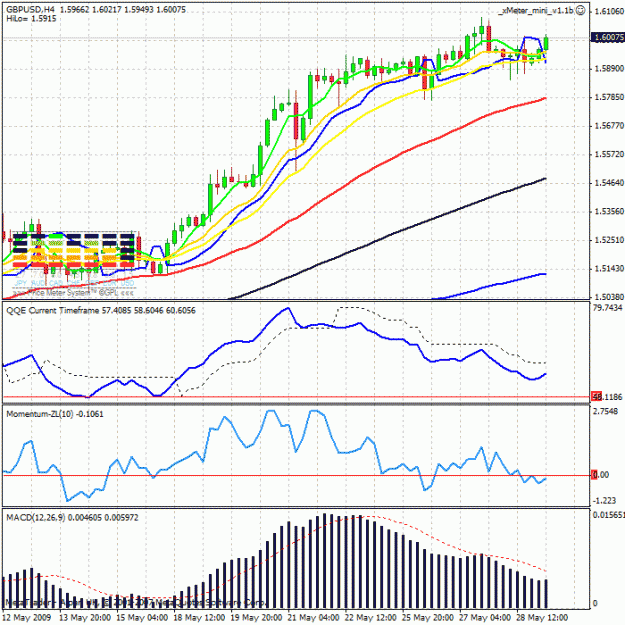Click the 28 May 12:00 time label
This screenshot has height=625, width=625.
tap(542, 617)
